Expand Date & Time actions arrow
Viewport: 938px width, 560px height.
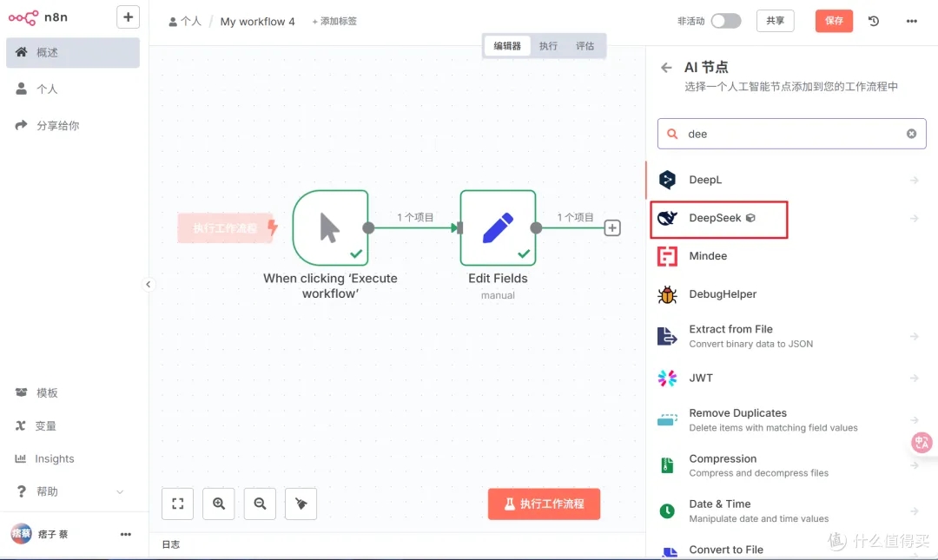(914, 511)
